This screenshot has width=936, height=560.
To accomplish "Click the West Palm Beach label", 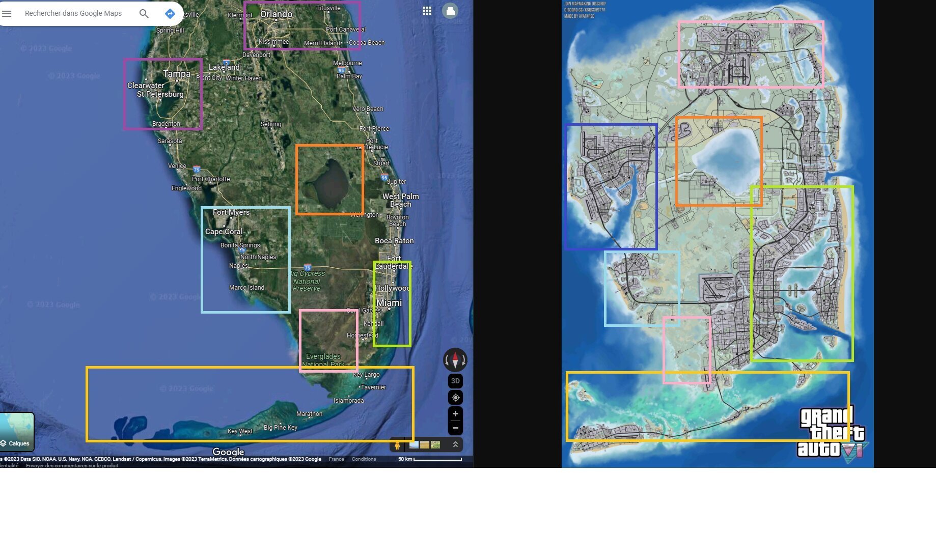I will coord(401,200).
